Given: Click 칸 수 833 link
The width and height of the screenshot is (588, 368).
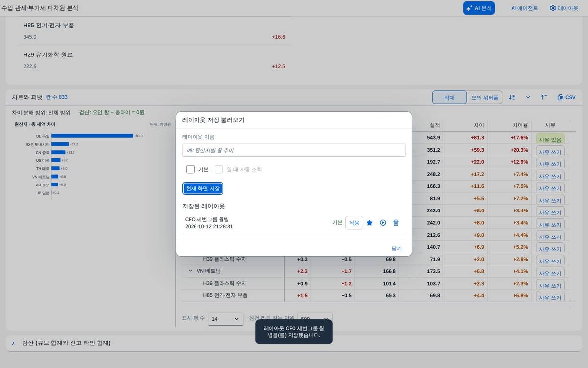Looking at the screenshot, I should (x=57, y=97).
